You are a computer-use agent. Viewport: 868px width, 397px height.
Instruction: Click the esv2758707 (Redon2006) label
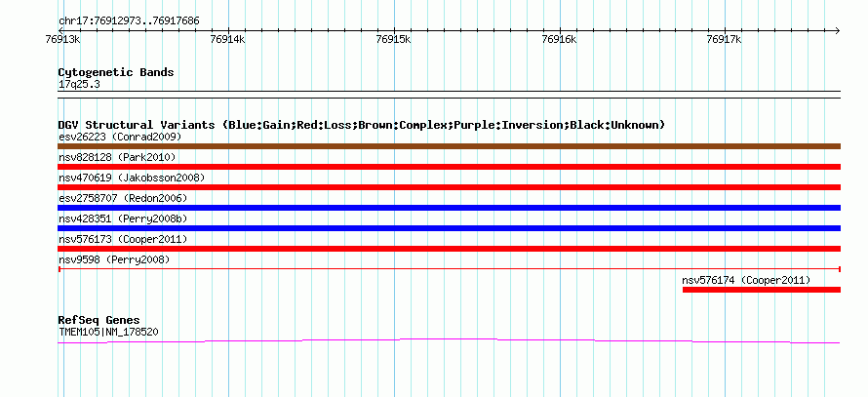click(123, 198)
